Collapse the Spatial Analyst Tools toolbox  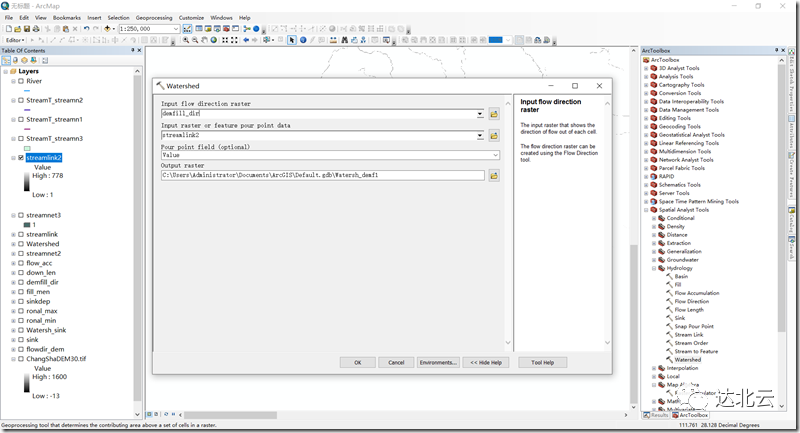pyautogui.click(x=646, y=210)
